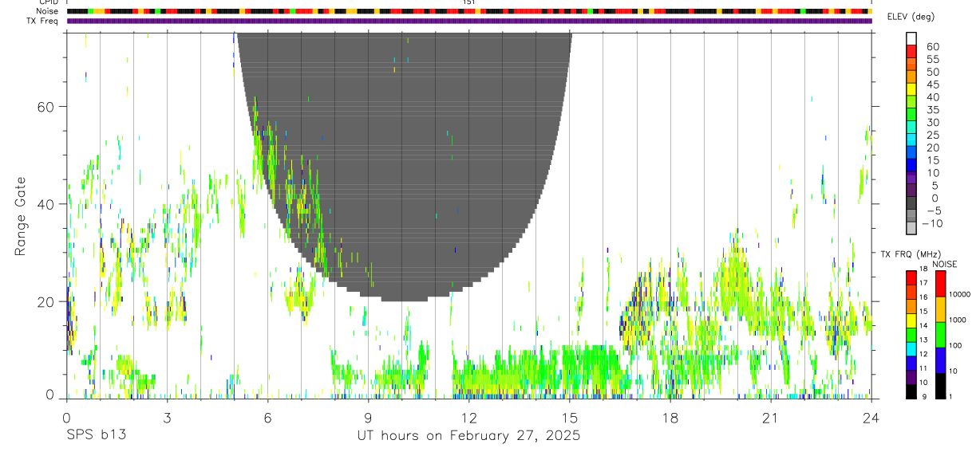Click the '10000' label on NOISE colorbar
980x452 pixels.
point(960,294)
